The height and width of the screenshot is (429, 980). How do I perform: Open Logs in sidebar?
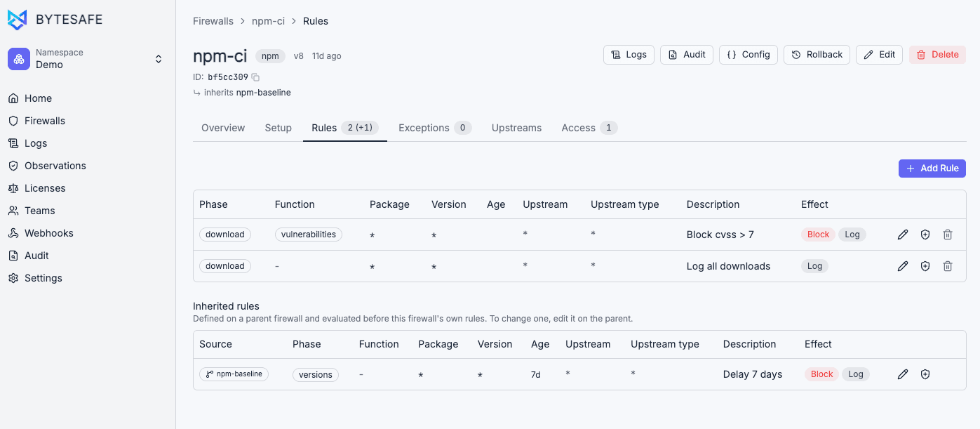coord(36,143)
